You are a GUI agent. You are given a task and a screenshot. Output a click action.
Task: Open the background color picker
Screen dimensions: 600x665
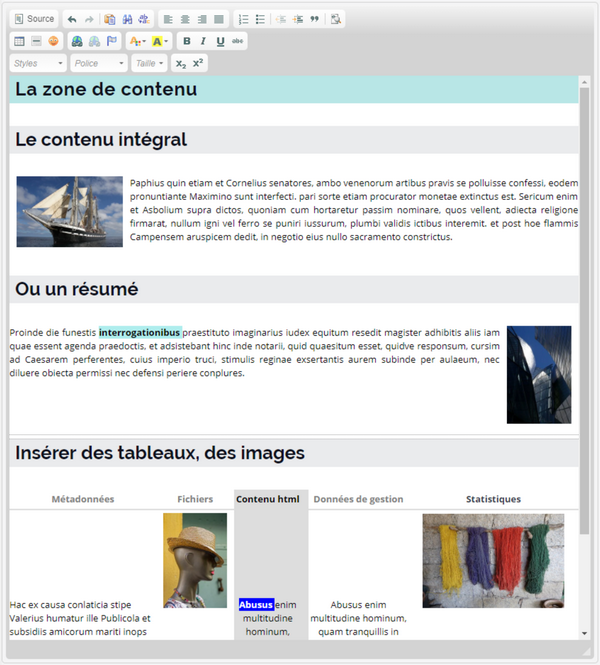coord(160,41)
